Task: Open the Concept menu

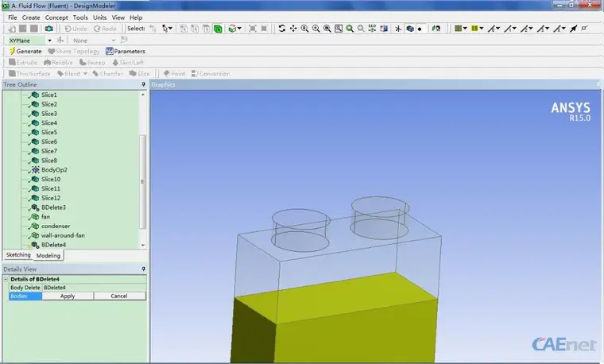Action: pos(56,17)
